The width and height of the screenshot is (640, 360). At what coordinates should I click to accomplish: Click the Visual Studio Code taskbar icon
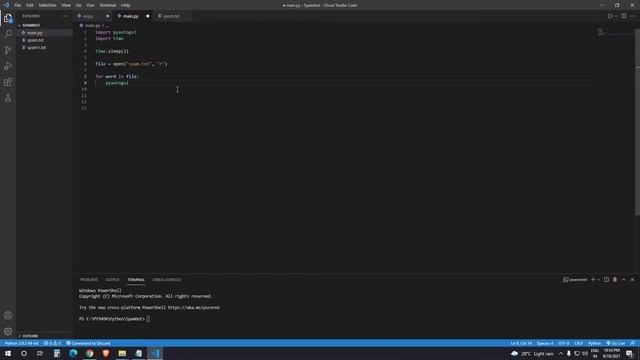pos(155,353)
